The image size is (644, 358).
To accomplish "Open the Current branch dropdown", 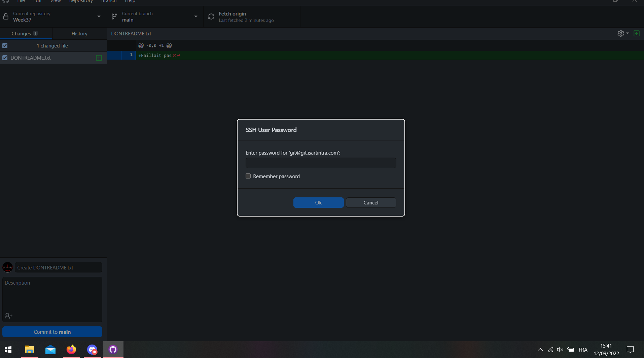I will pos(195,16).
